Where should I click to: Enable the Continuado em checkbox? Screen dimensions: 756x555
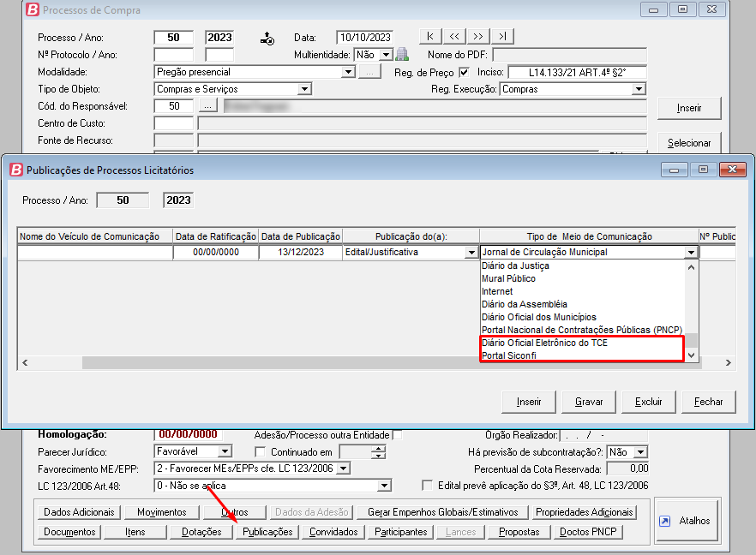261,452
